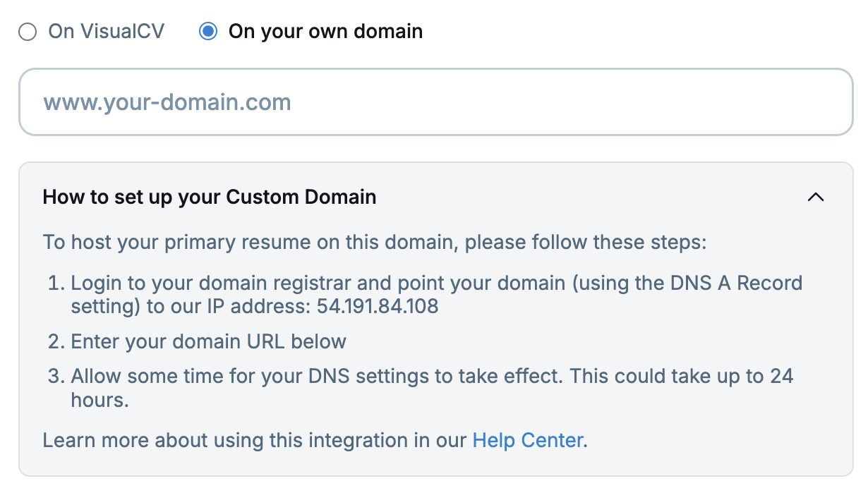
Task: Click the word hours in step three
Action: click(x=99, y=400)
